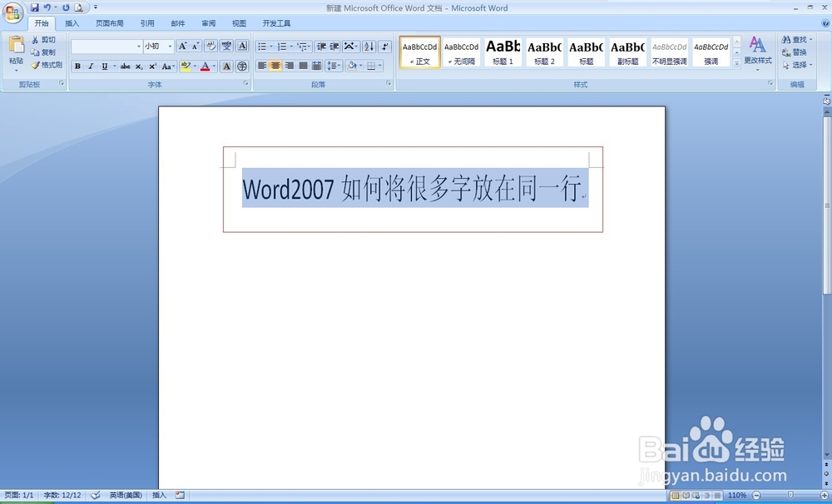832x504 pixels.
Task: Open font size dropdown showing 小初
Action: pyautogui.click(x=171, y=46)
